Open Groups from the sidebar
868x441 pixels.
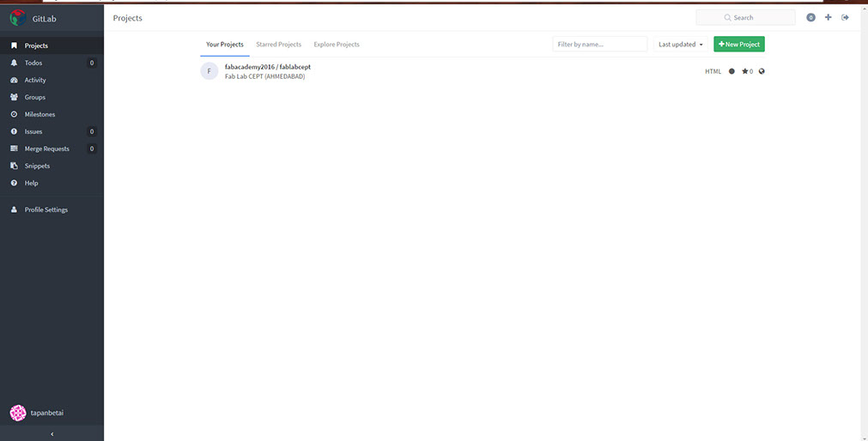pyautogui.click(x=52, y=97)
